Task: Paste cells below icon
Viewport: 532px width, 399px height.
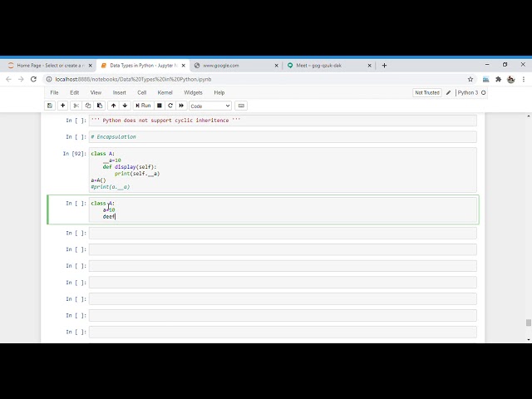Action: click(x=100, y=106)
